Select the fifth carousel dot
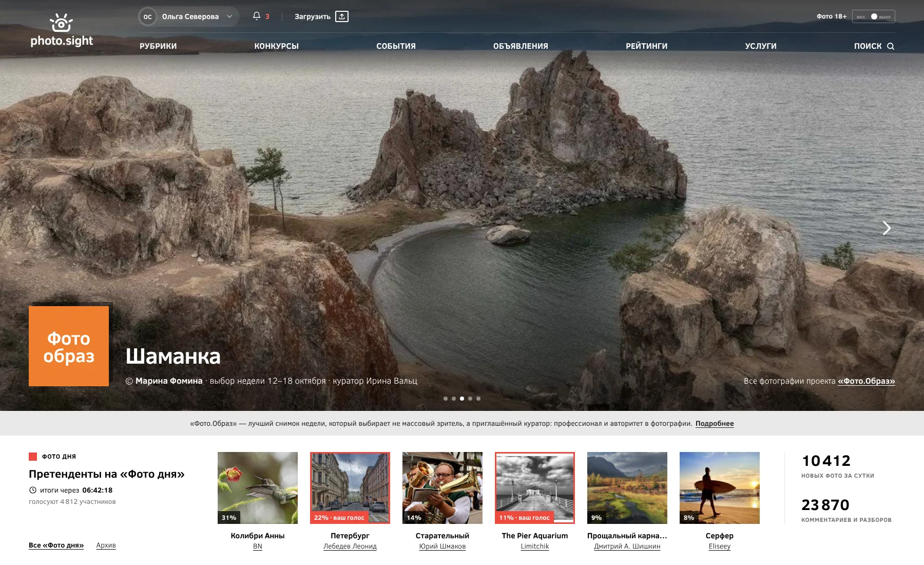 click(x=478, y=399)
